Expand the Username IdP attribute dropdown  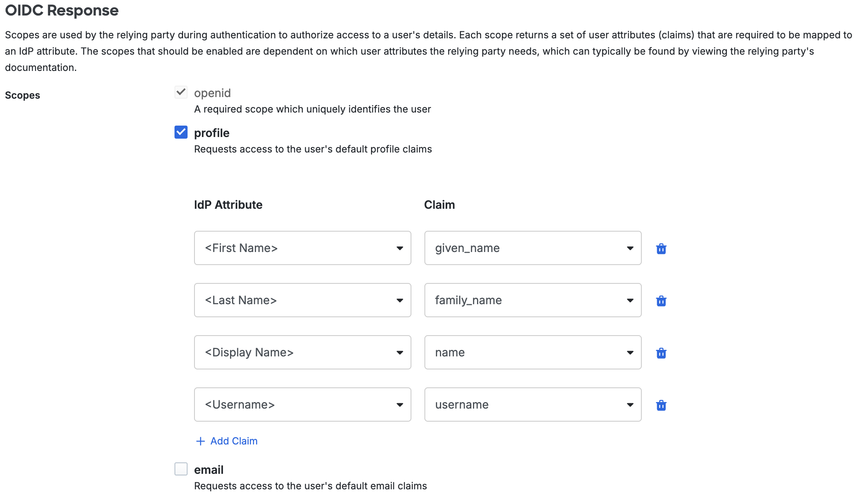point(302,405)
